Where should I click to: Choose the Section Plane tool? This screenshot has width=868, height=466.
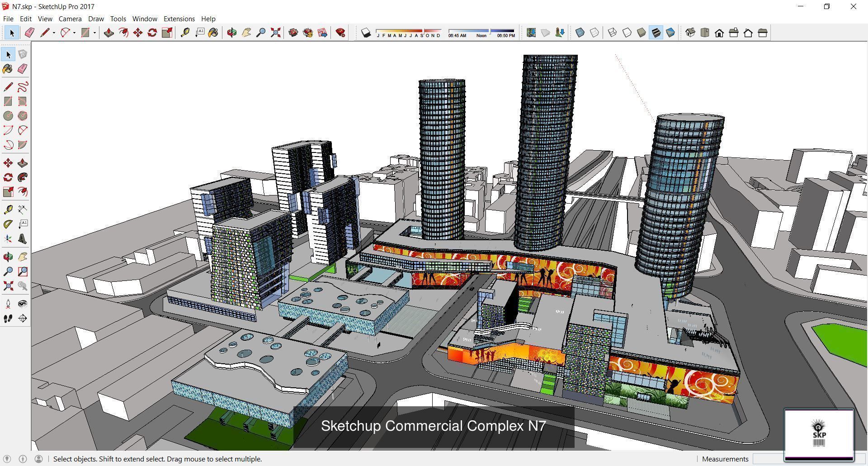tap(23, 319)
